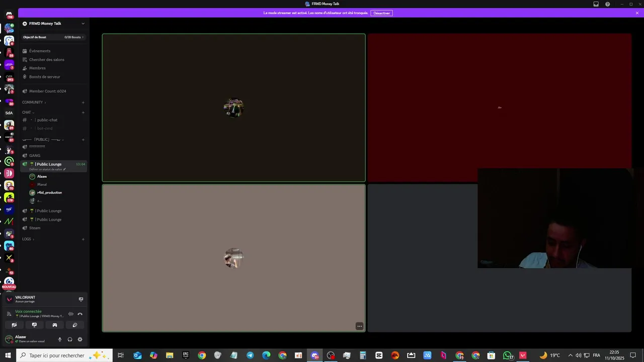Open the three-dot menu on bottom-left video tile
The height and width of the screenshot is (362, 644).
point(359,326)
